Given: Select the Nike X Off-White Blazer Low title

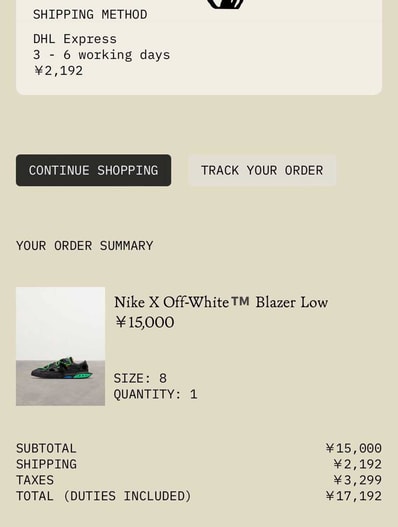Looking at the screenshot, I should (x=221, y=302).
